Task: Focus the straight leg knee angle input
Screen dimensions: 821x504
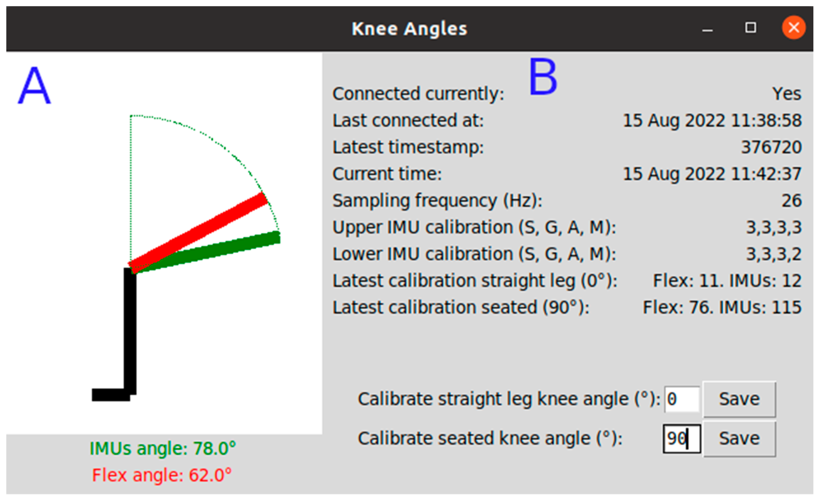Action: 681,399
